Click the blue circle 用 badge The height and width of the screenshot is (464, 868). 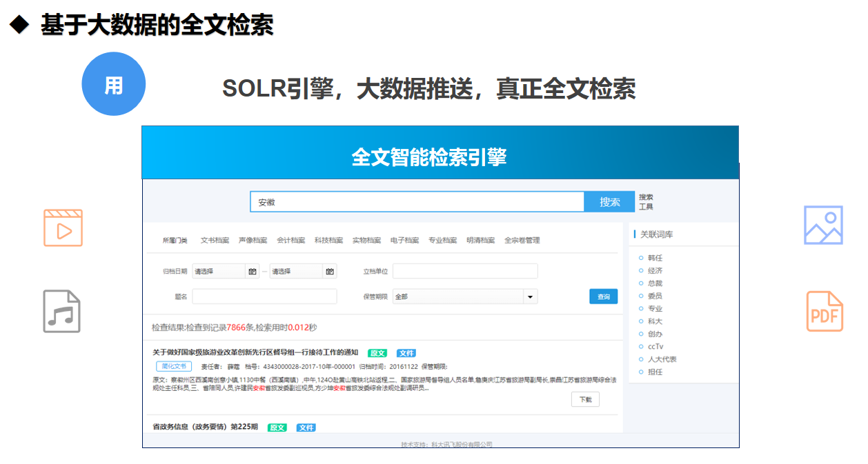click(114, 84)
